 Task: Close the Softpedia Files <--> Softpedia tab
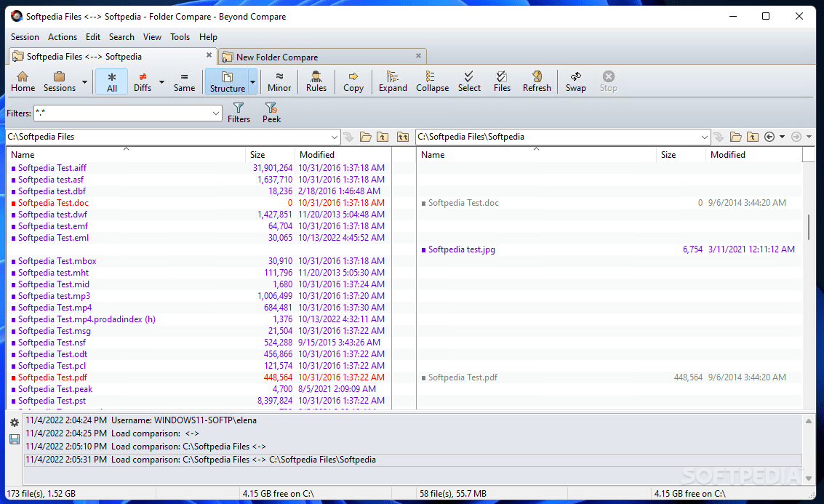tap(209, 55)
